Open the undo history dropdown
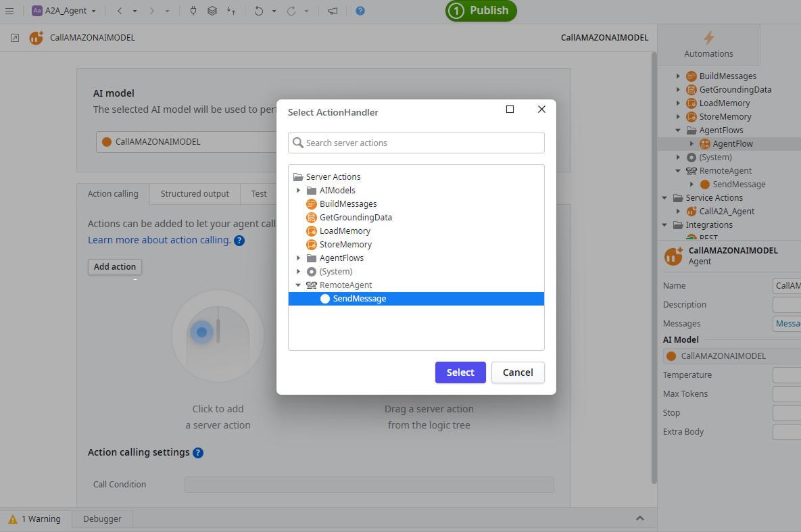Image resolution: width=801 pixels, height=532 pixels. (274, 11)
